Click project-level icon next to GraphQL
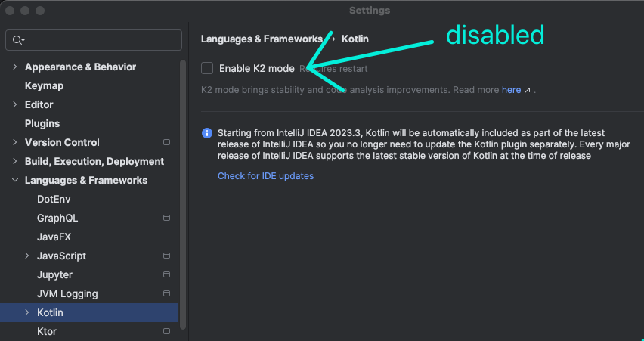This screenshot has height=341, width=644. [x=166, y=218]
